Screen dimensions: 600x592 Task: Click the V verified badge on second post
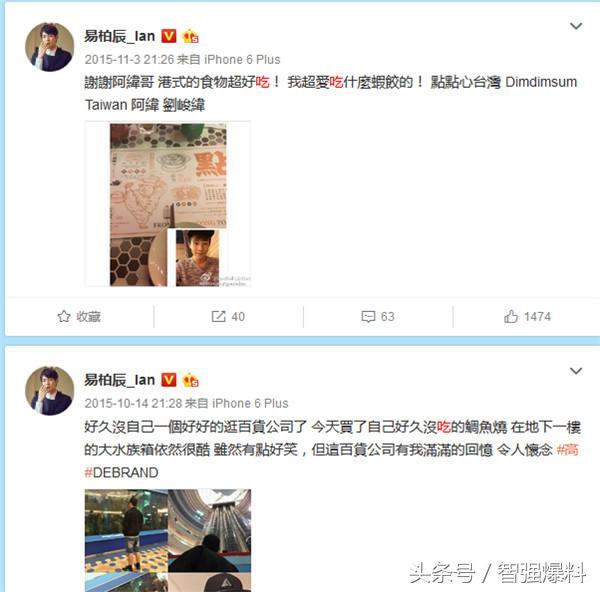click(x=169, y=380)
